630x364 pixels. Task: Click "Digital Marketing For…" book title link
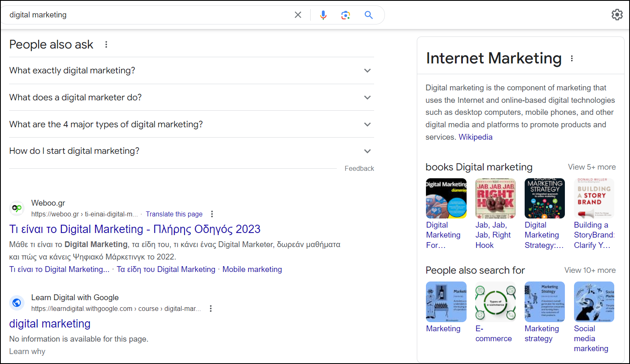click(x=443, y=235)
